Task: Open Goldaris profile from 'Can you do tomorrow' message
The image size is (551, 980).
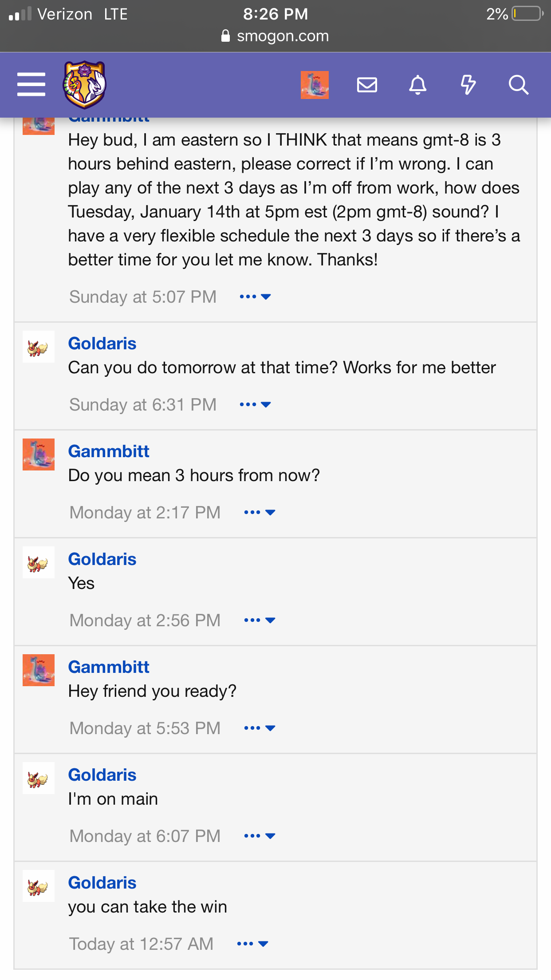Action: 102,344
